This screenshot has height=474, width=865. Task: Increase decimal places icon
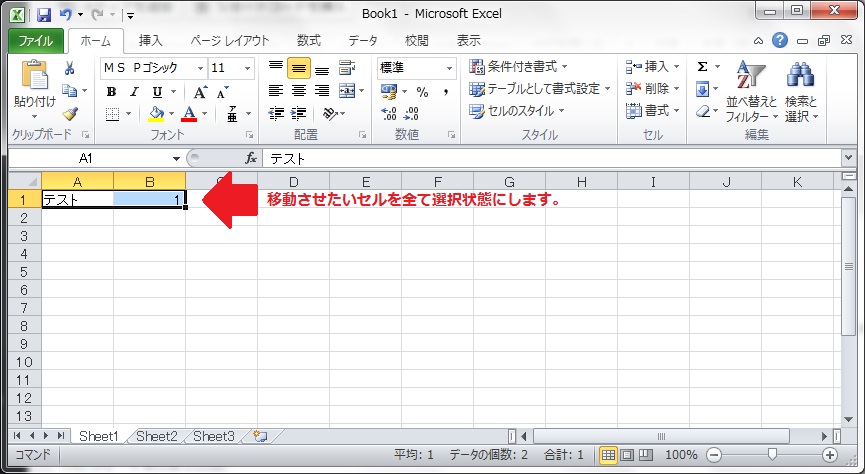tap(389, 114)
